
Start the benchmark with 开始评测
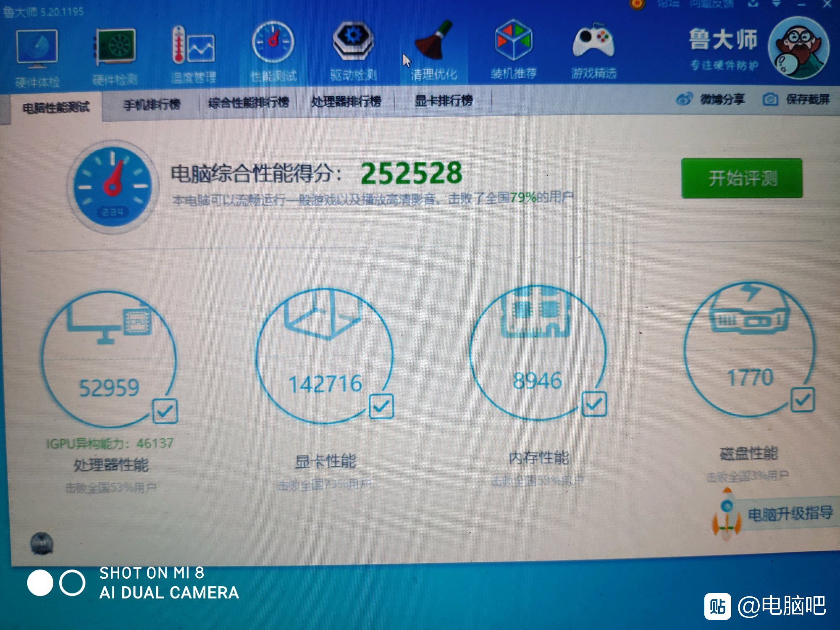(742, 178)
